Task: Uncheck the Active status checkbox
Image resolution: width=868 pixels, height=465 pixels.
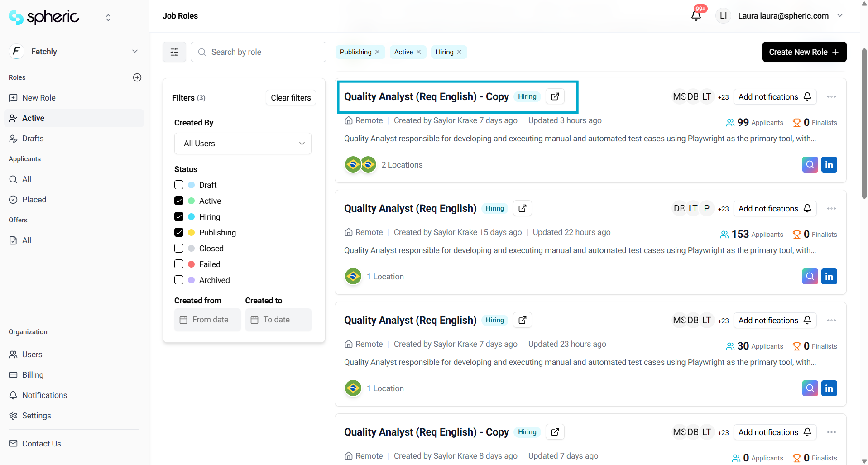Action: click(x=179, y=201)
